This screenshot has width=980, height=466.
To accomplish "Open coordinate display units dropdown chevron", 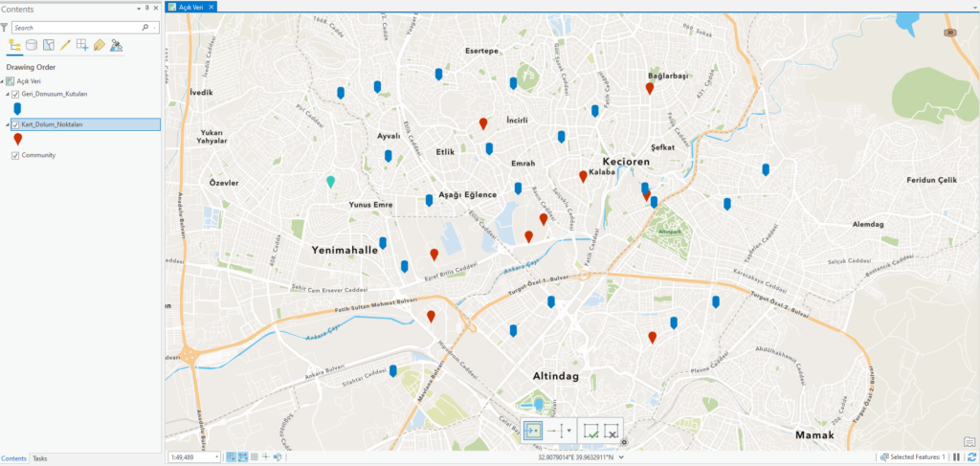I will [621, 457].
